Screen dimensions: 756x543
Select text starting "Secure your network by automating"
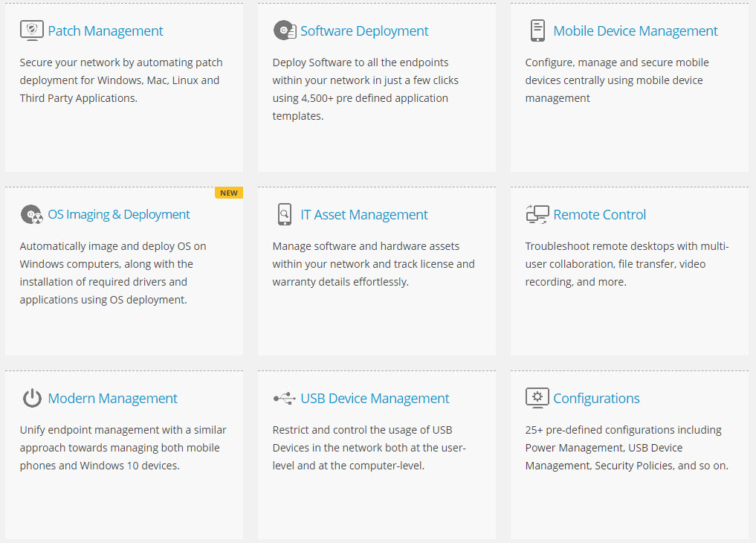(x=121, y=80)
